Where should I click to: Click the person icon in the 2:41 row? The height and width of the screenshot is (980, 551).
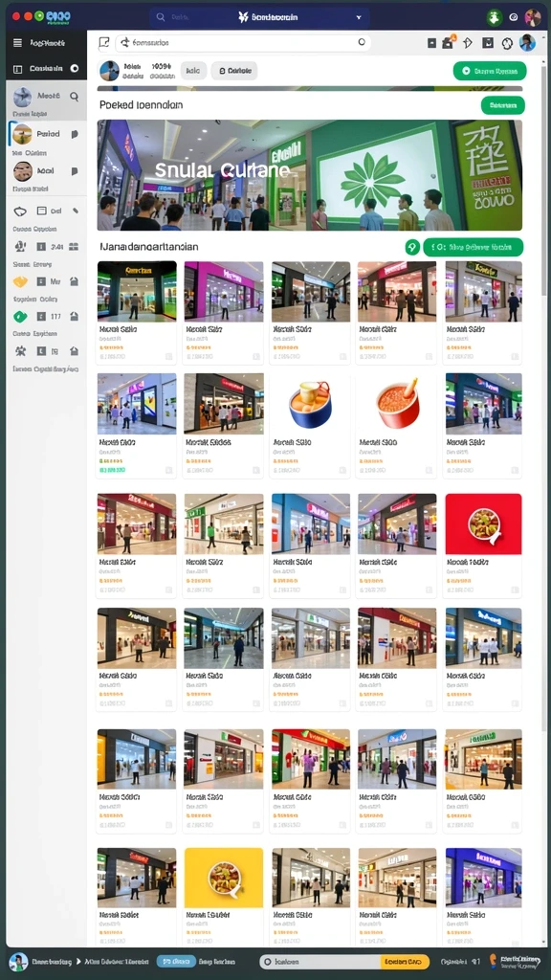click(x=20, y=246)
